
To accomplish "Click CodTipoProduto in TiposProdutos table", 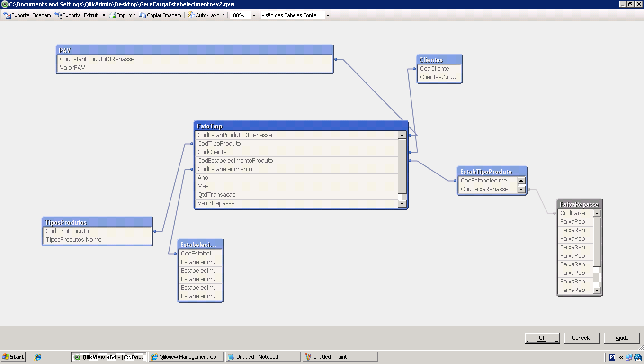I will pyautogui.click(x=98, y=231).
